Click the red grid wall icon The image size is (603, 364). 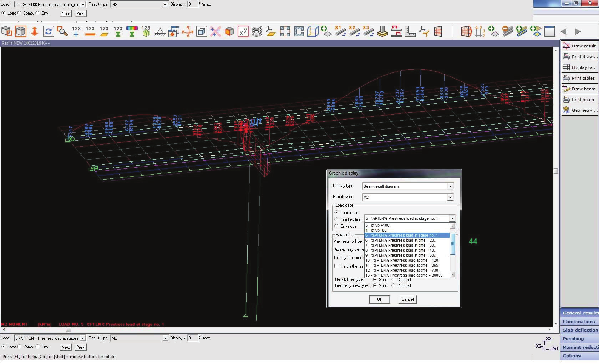click(x=438, y=31)
